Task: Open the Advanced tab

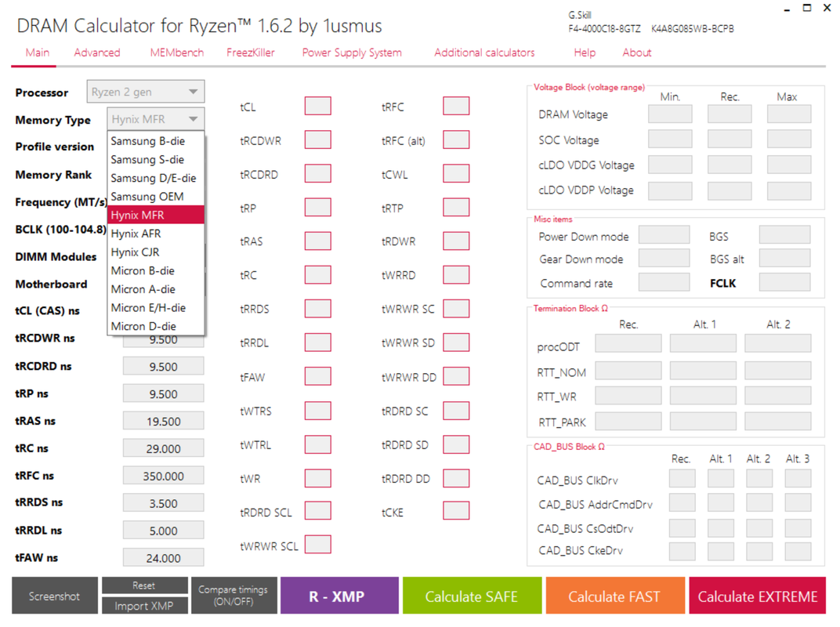Action: [97, 53]
